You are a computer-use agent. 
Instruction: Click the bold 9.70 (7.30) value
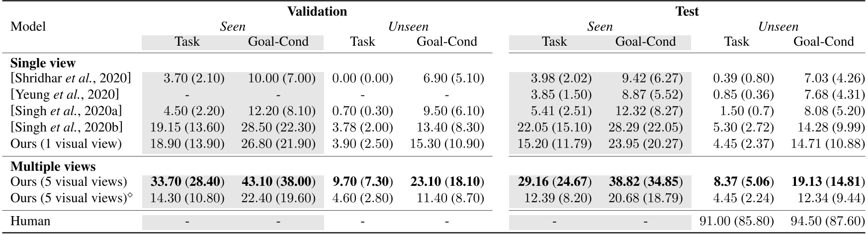(x=362, y=182)
